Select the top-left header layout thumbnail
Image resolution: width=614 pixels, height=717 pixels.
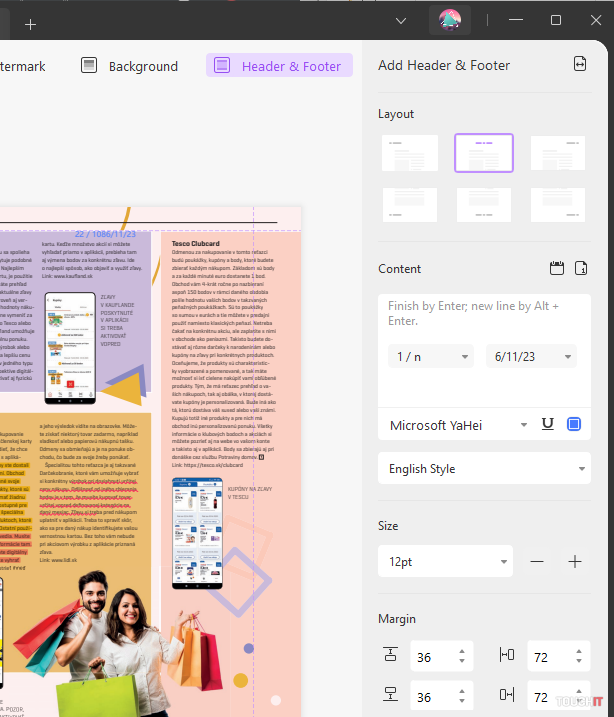point(410,153)
